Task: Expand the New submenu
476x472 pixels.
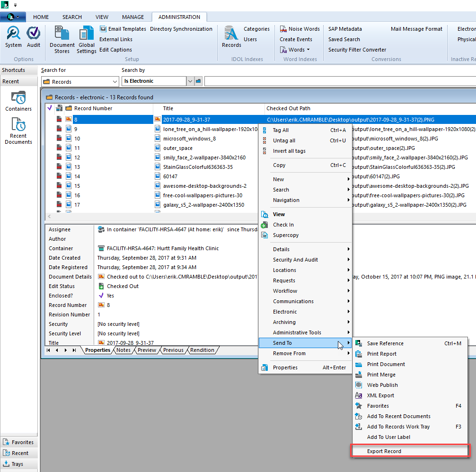Action: point(305,179)
